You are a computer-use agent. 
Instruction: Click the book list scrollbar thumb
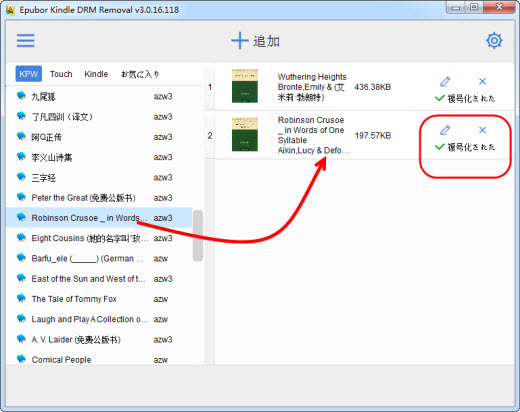pos(198,236)
